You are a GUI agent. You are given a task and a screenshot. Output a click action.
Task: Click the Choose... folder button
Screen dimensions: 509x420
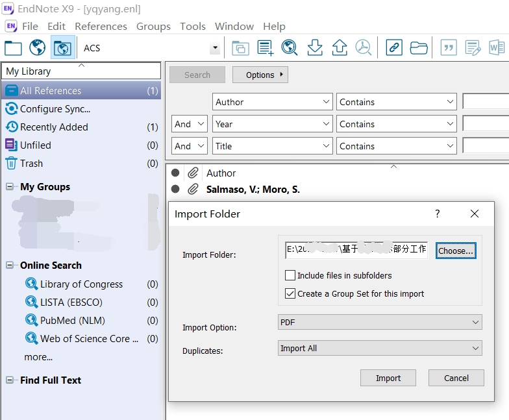456,251
